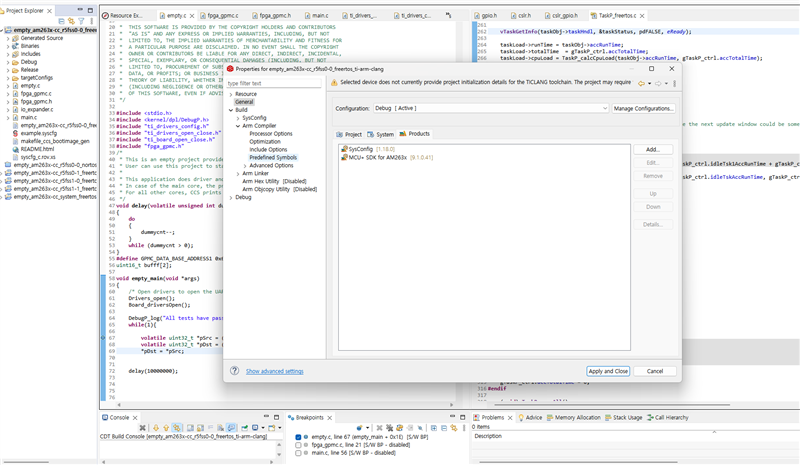Click the Link with Editor icon in Project Explorer
Screen dimensions: 800x465
pyautogui.click(x=71, y=20)
